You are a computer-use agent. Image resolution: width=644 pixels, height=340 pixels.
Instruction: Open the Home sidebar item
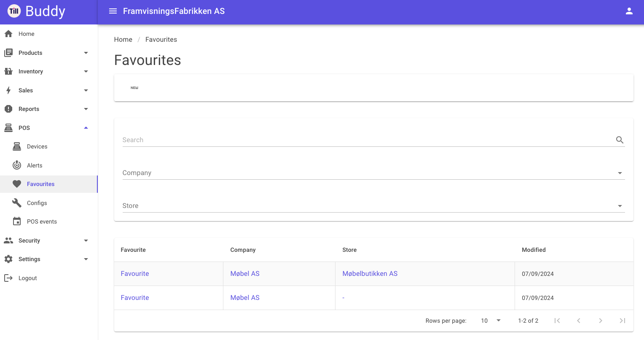pos(49,34)
